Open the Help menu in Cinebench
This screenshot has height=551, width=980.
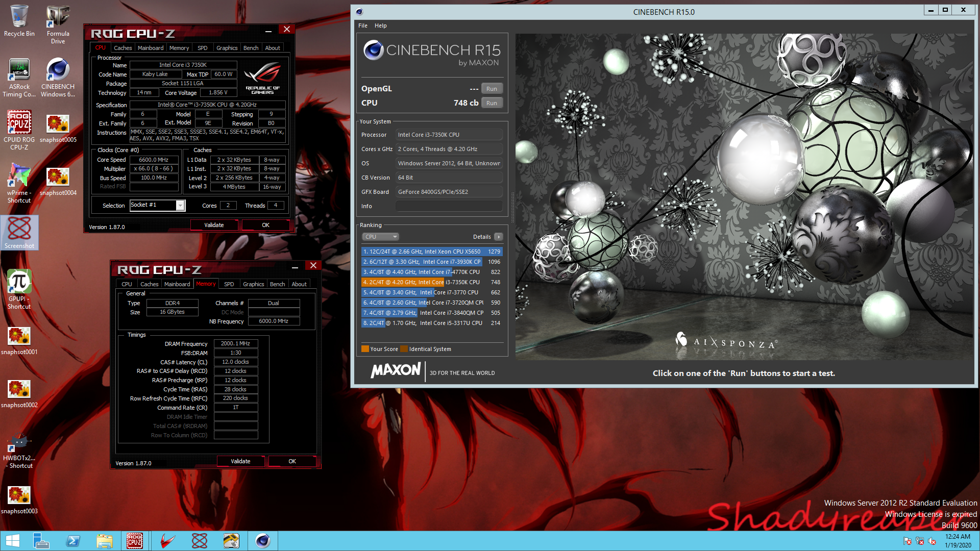click(x=381, y=26)
